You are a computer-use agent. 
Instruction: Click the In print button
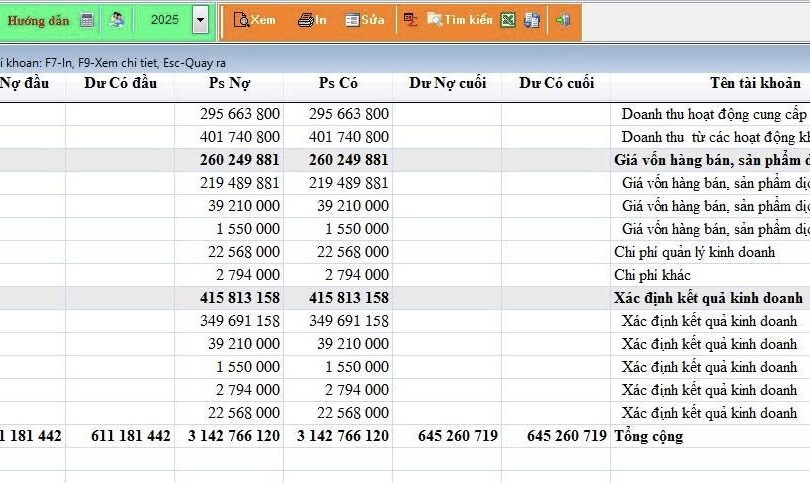pos(312,20)
